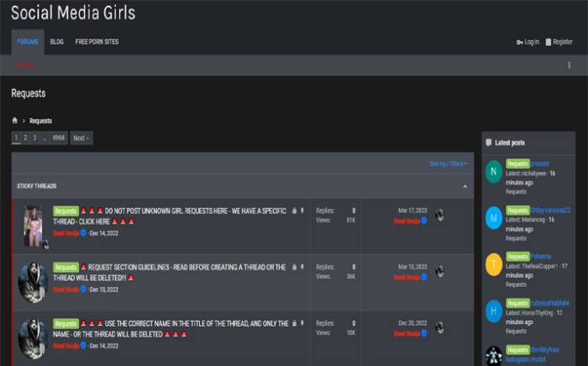Click Requests tag on guidelines thread
The height and width of the screenshot is (366, 588).
pyautogui.click(x=66, y=268)
